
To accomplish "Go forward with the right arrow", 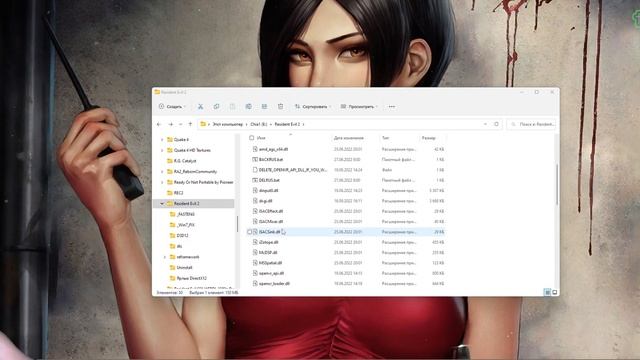I will click(x=171, y=124).
